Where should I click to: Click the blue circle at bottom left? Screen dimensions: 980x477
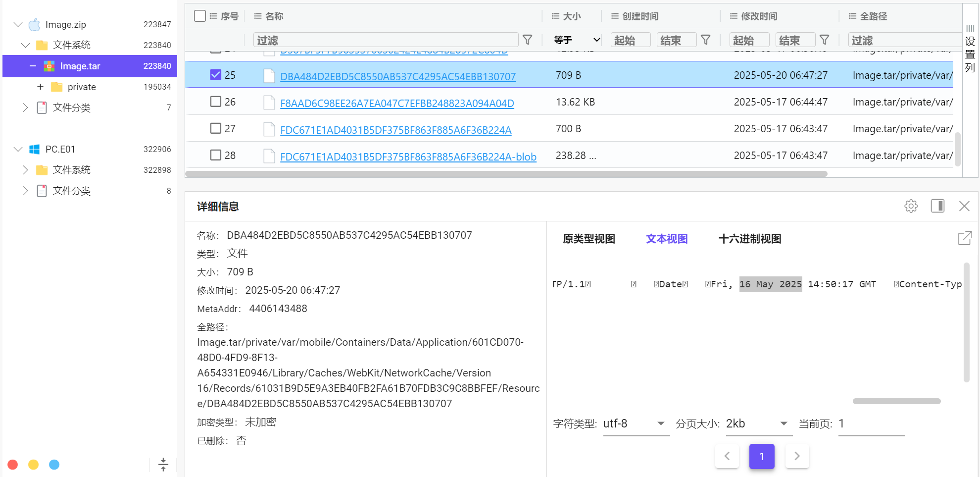coord(54,465)
